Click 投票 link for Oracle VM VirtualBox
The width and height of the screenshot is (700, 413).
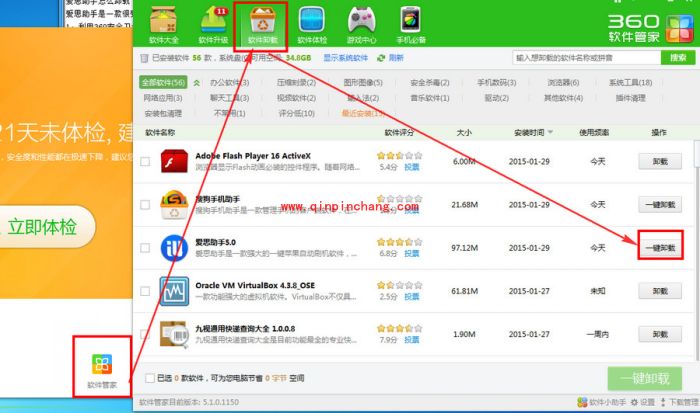(412, 296)
